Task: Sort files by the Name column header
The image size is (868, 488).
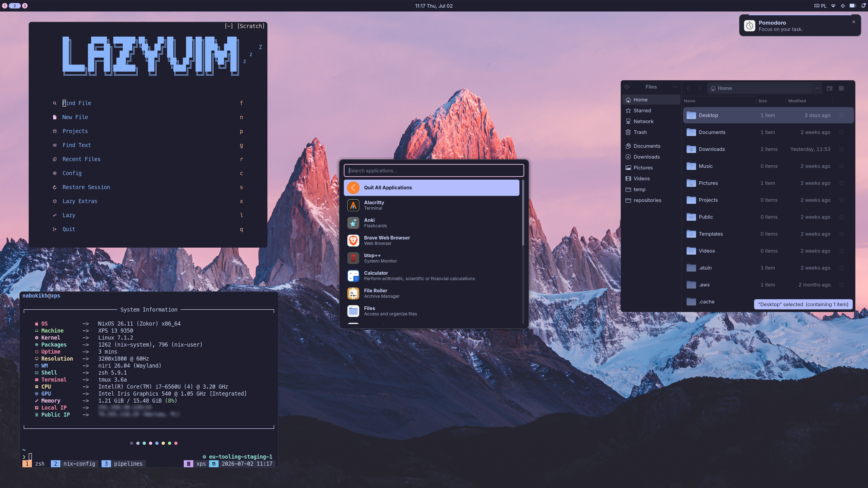Action: click(x=690, y=101)
